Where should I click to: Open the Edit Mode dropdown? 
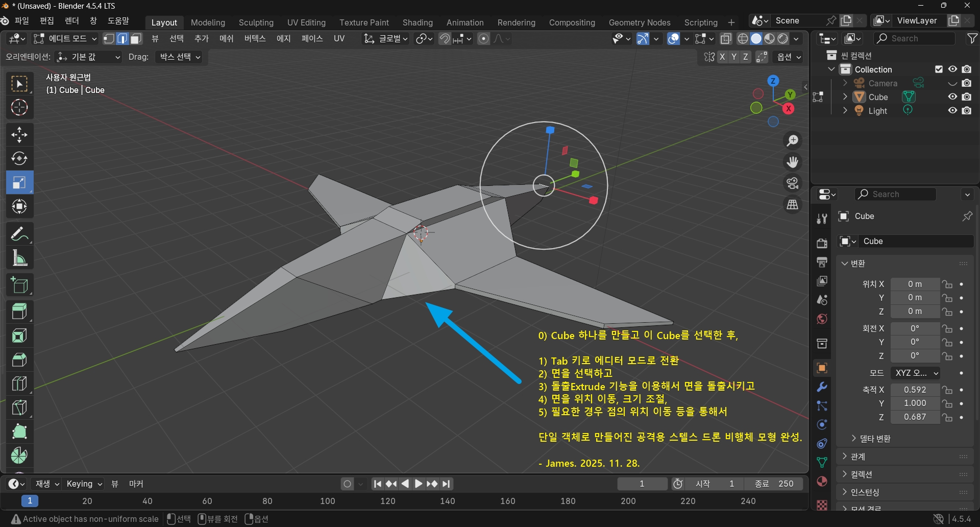click(x=65, y=39)
